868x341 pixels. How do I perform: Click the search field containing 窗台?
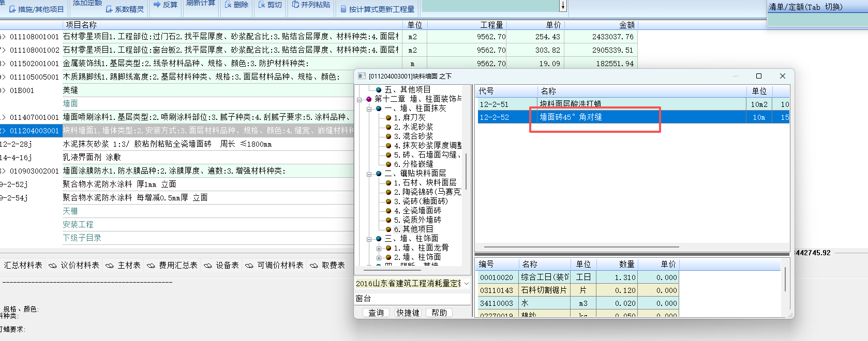412,298
